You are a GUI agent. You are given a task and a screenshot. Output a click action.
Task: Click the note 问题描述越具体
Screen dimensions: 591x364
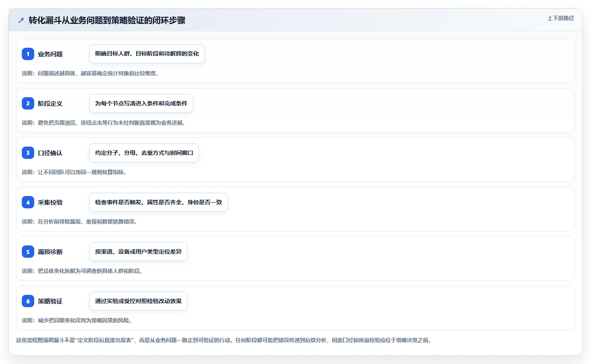pyautogui.click(x=90, y=73)
